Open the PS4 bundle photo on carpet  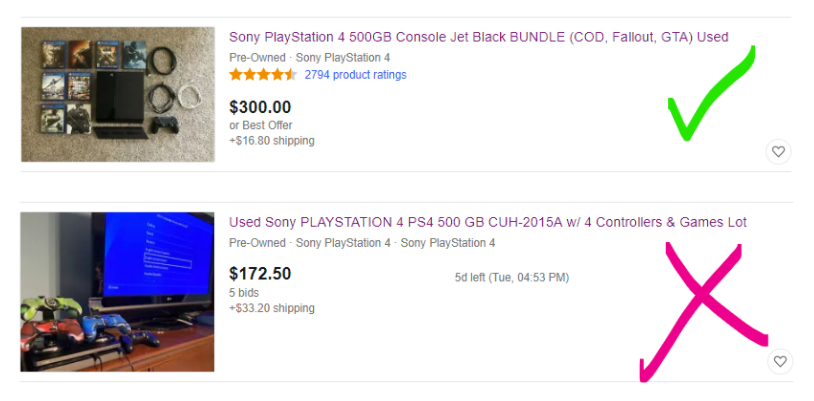coord(118,95)
